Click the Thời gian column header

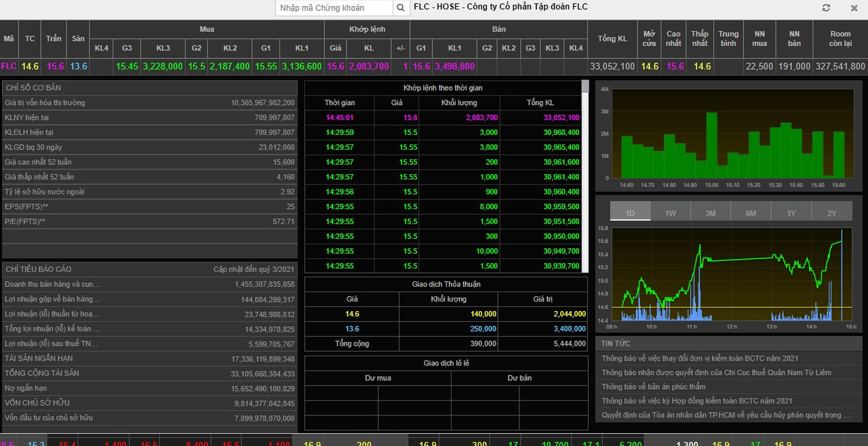tap(339, 102)
